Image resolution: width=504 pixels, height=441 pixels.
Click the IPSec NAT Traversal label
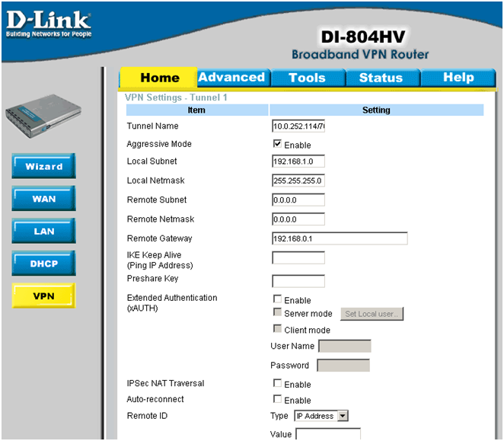[x=165, y=383]
